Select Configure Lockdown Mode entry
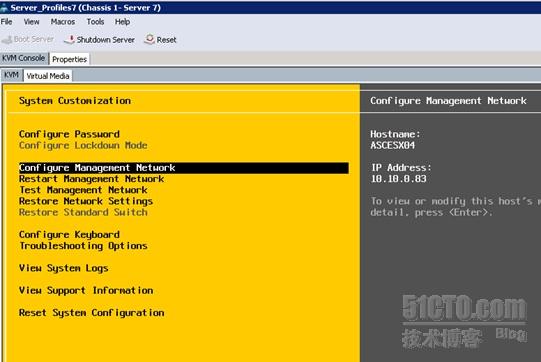Image resolution: width=541 pixels, height=362 pixels. click(x=83, y=145)
